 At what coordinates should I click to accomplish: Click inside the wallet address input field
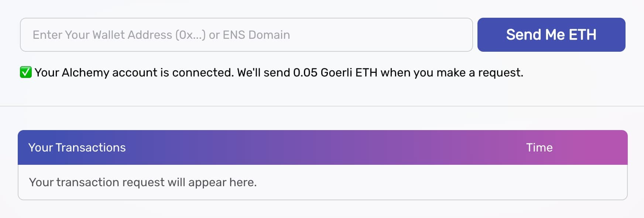tap(246, 34)
